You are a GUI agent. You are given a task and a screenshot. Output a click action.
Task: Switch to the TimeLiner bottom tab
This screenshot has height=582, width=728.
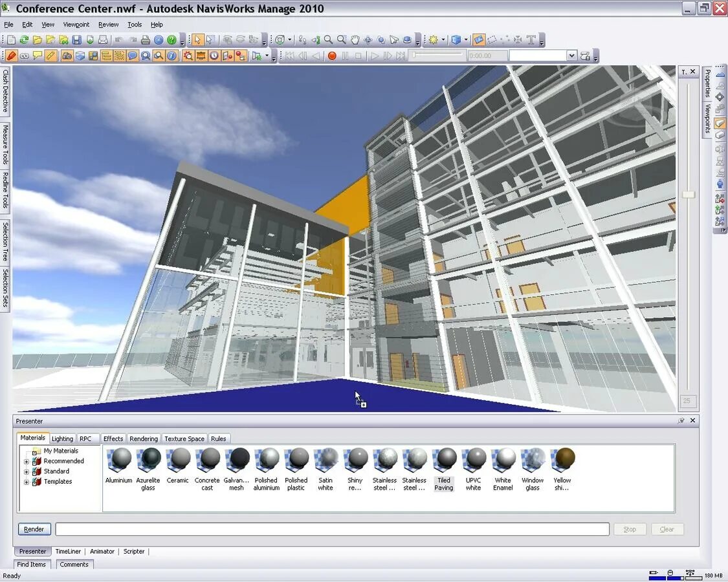tap(68, 552)
